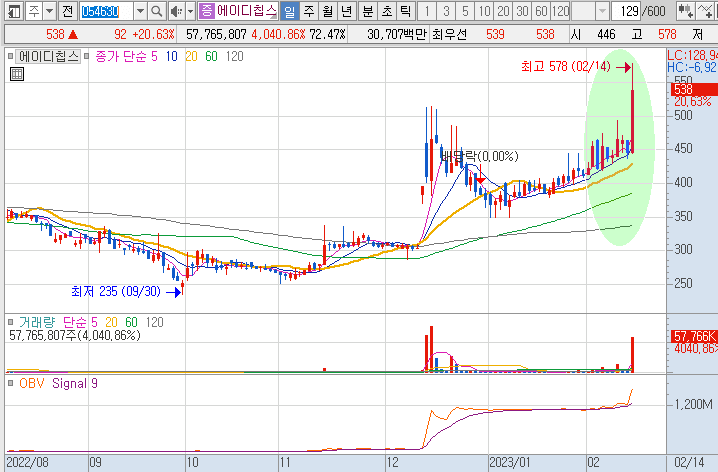The width and height of the screenshot is (718, 472).
Task: Click the moving average legend marker
Action: pyautogui.click(x=86, y=56)
